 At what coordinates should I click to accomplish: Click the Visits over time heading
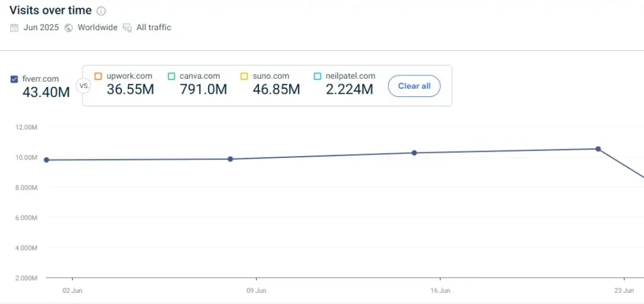pyautogui.click(x=51, y=11)
